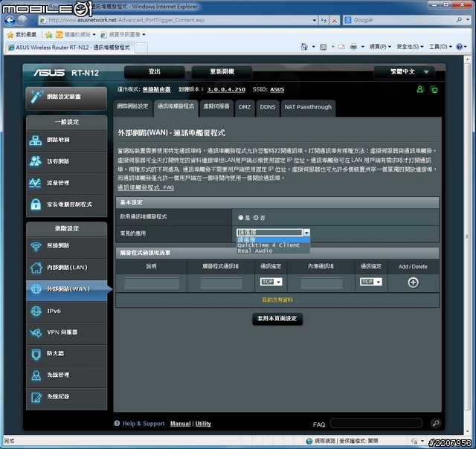Click the firmware version 3.0.0.4.250 link
476x449 pixels.
(226, 89)
